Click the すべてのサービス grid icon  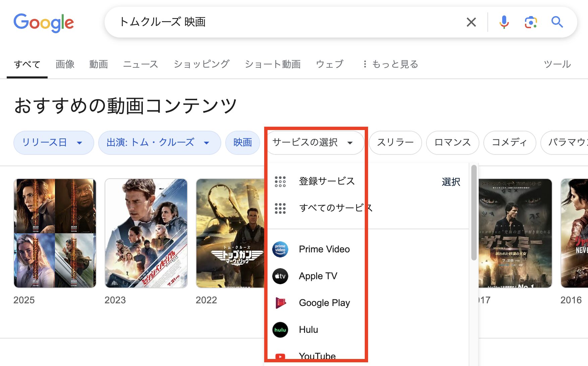click(280, 208)
